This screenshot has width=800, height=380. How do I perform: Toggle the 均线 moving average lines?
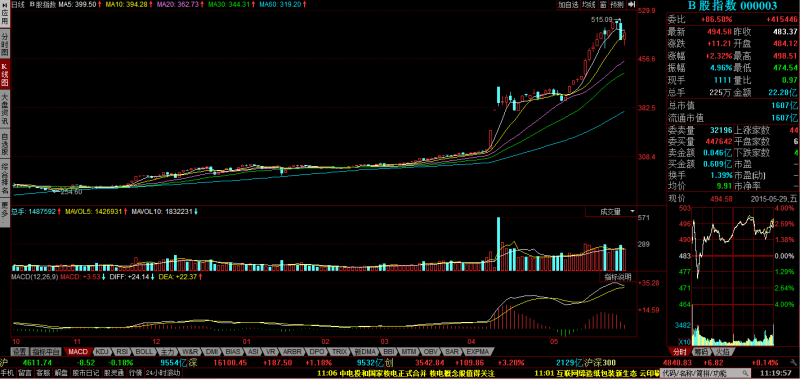point(589,5)
